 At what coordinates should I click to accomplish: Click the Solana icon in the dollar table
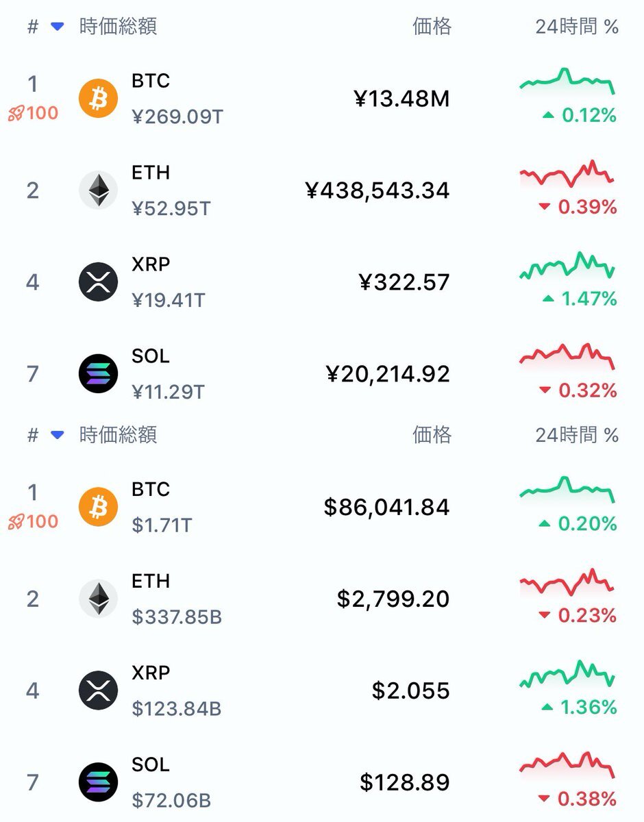99,782
